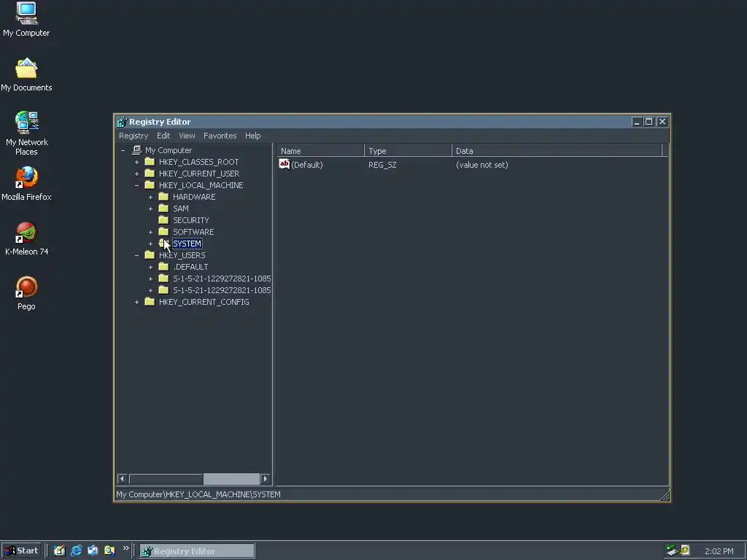Click tree pane scroll right arrow
This screenshot has height=560, width=747.
tap(266, 478)
